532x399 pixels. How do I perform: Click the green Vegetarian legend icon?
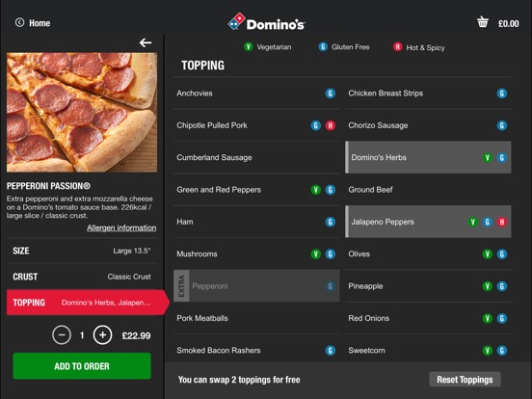[x=249, y=47]
